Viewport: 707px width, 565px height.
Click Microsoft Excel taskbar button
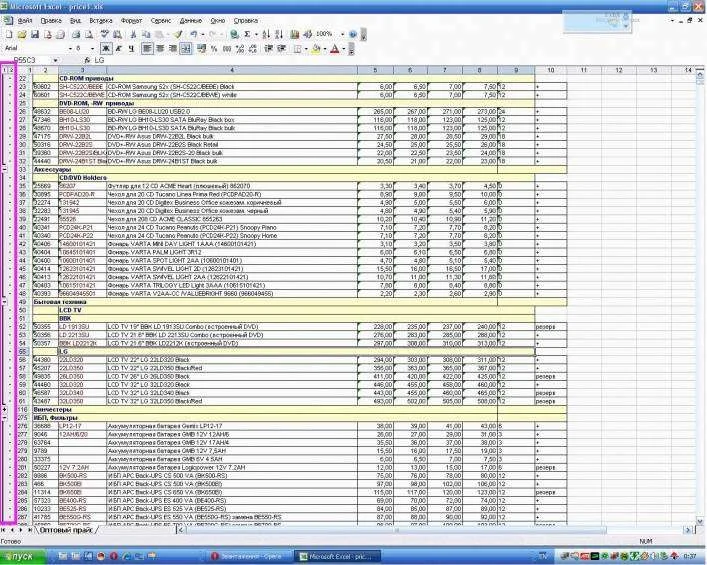(336, 556)
